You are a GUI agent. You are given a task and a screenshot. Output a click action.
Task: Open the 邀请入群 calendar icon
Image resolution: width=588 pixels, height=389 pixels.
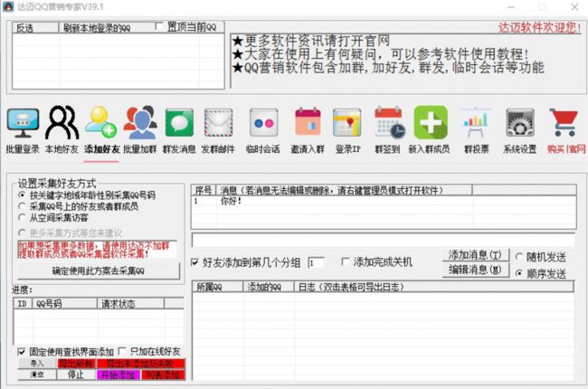(308, 122)
